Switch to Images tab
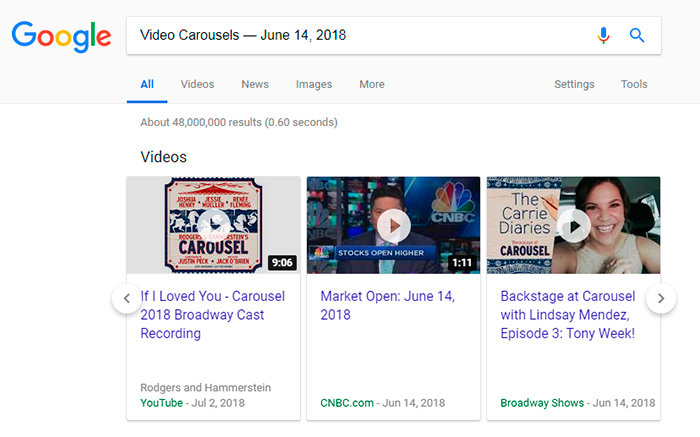The image size is (700, 437). click(x=314, y=84)
